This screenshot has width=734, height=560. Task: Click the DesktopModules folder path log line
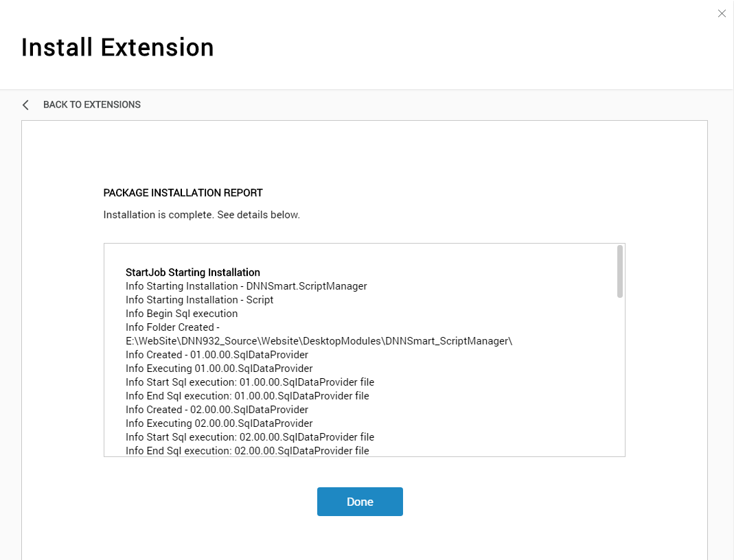(319, 341)
